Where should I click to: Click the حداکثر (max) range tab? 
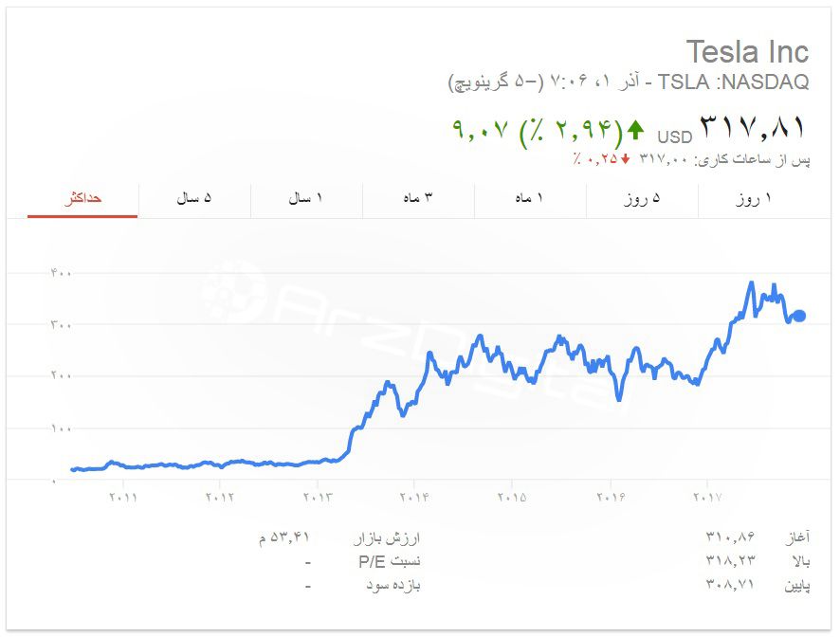click(82, 199)
